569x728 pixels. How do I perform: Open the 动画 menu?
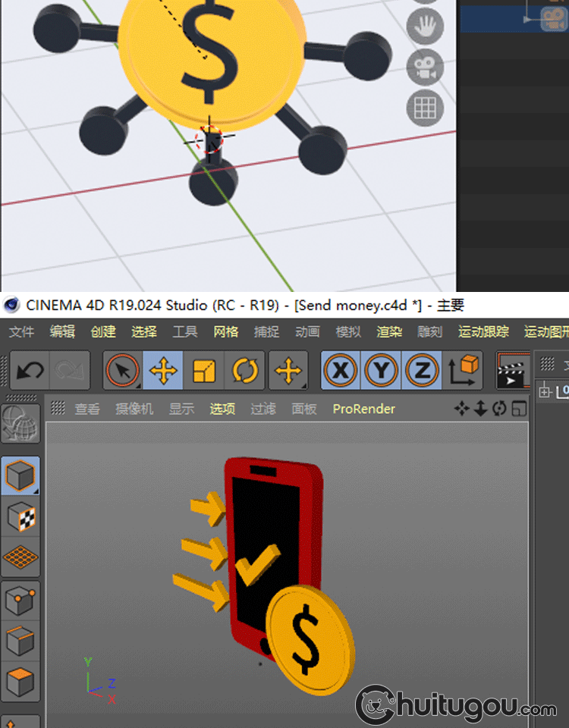[x=307, y=331]
